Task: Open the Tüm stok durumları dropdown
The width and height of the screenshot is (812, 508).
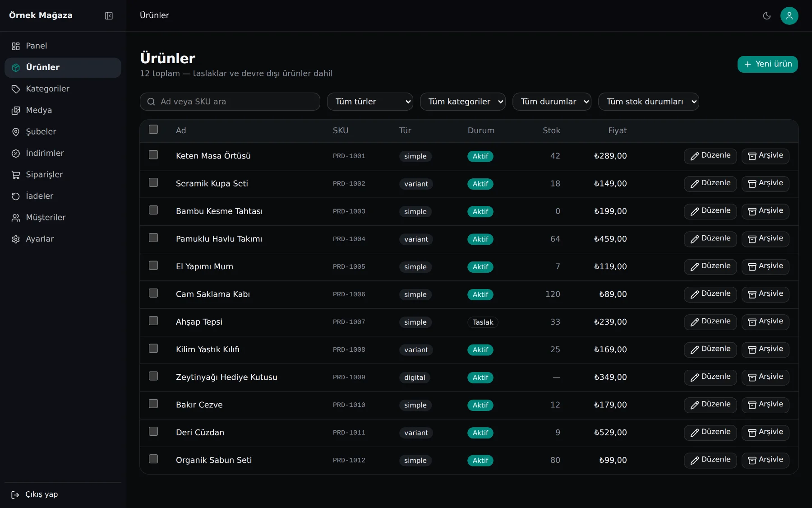Action: coord(649,102)
